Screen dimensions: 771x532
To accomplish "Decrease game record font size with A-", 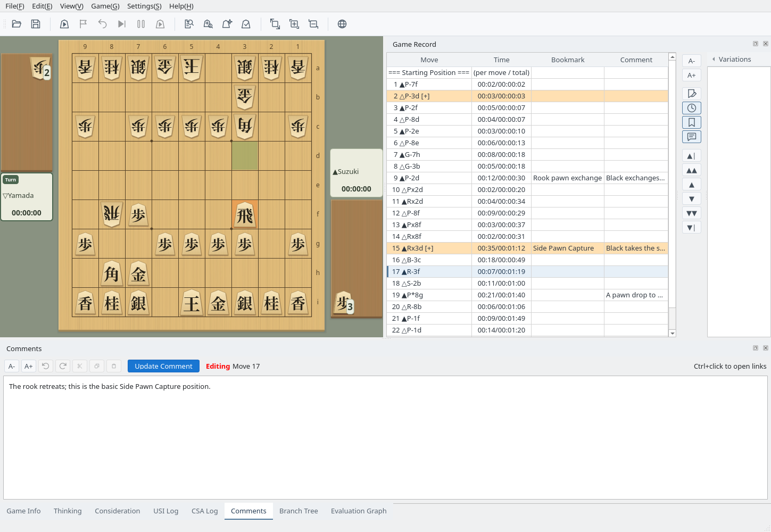I will pos(692,61).
